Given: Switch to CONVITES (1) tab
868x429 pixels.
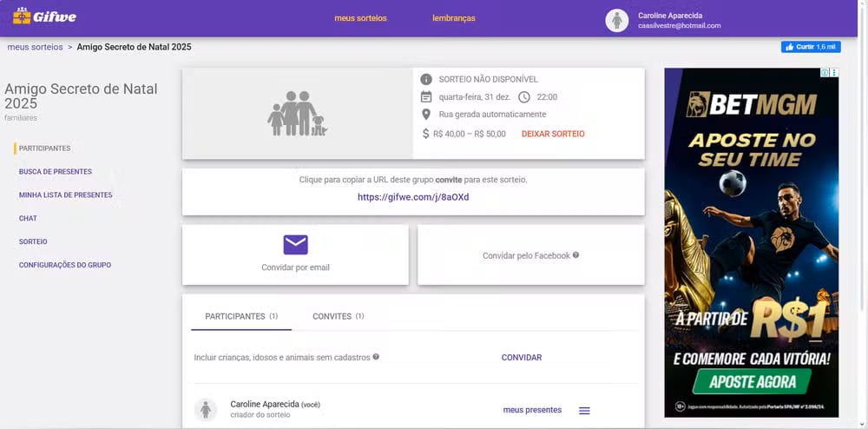Looking at the screenshot, I should (339, 316).
